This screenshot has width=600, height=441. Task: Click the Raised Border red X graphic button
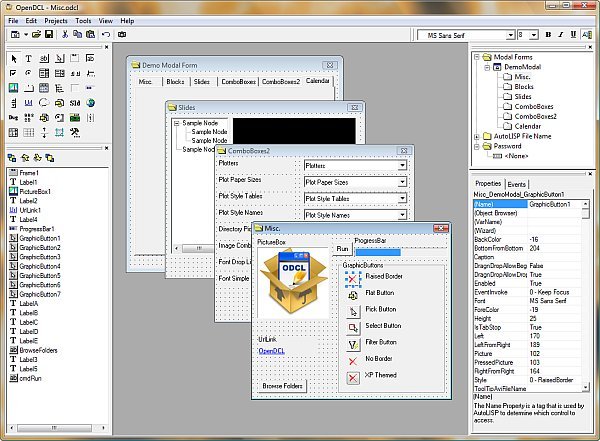coord(353,279)
